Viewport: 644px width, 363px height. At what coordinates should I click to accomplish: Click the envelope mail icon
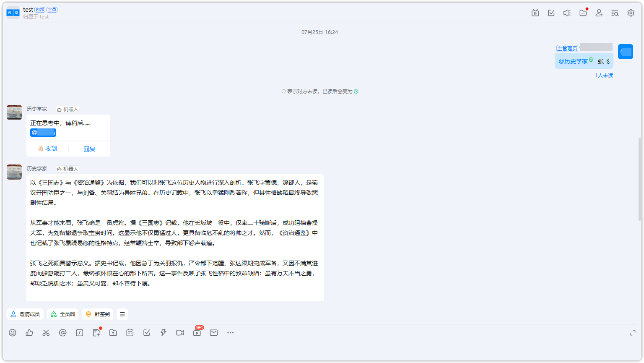(213, 332)
